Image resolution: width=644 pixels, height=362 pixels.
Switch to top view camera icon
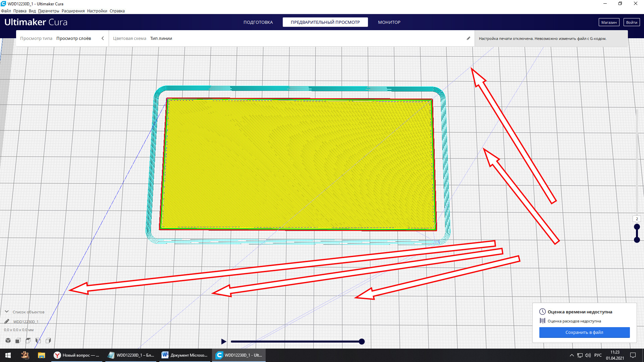pyautogui.click(x=28, y=341)
